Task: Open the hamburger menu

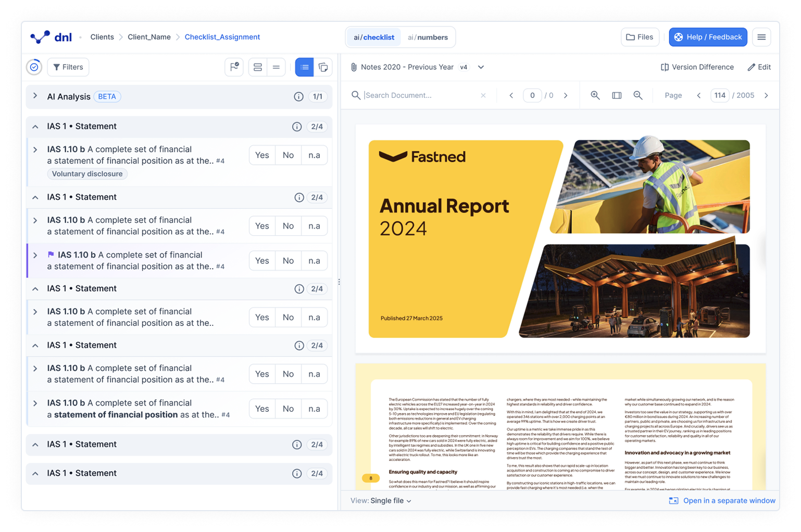Action: tap(761, 37)
